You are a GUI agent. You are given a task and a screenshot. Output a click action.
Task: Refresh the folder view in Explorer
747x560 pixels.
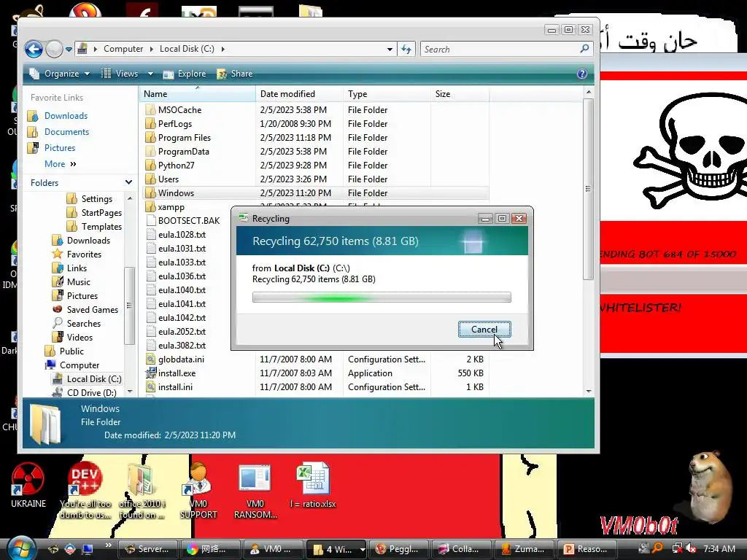click(x=406, y=49)
